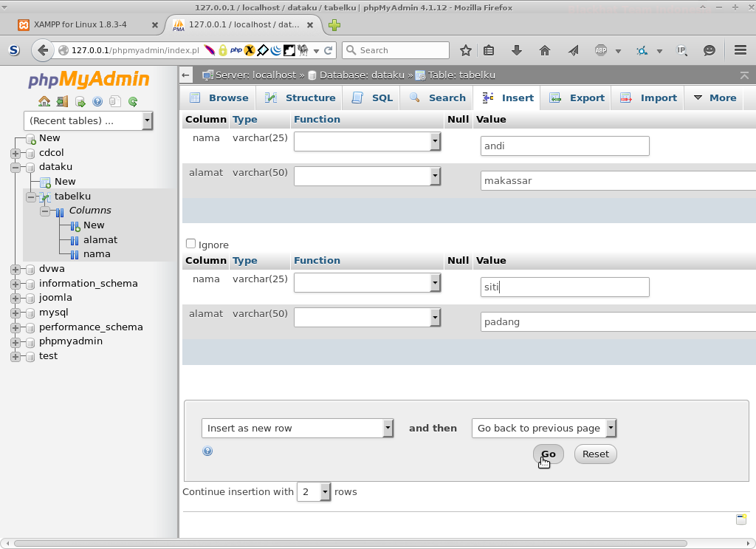Click the phpMyAdmin home icon in the sidebar
Image resolution: width=756 pixels, height=549 pixels.
[44, 101]
